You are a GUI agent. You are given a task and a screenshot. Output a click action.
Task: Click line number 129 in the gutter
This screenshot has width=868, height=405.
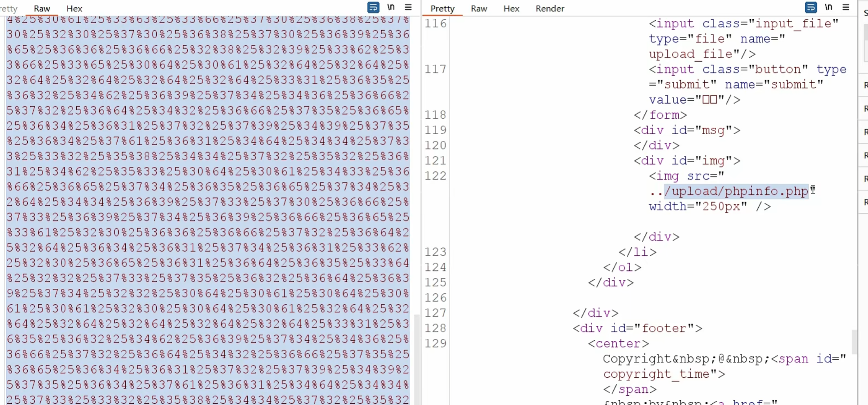[x=435, y=343]
